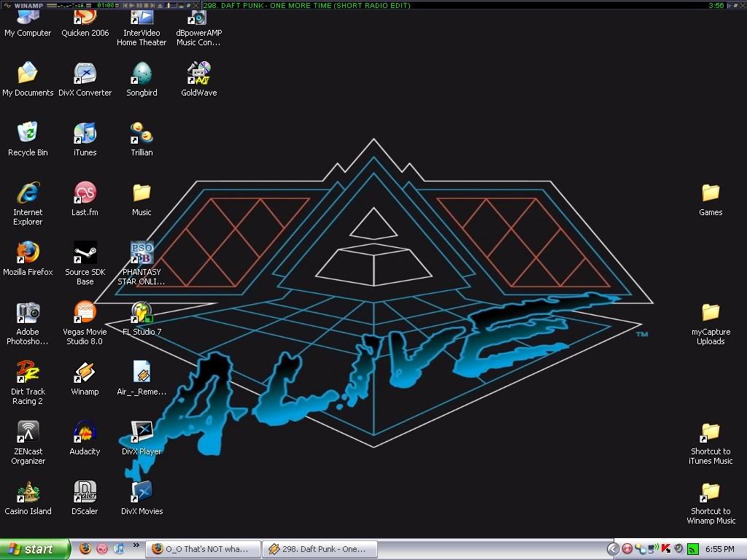Image resolution: width=747 pixels, height=560 pixels.
Task: Launch the Audacity desktop shortcut
Action: [x=85, y=437]
